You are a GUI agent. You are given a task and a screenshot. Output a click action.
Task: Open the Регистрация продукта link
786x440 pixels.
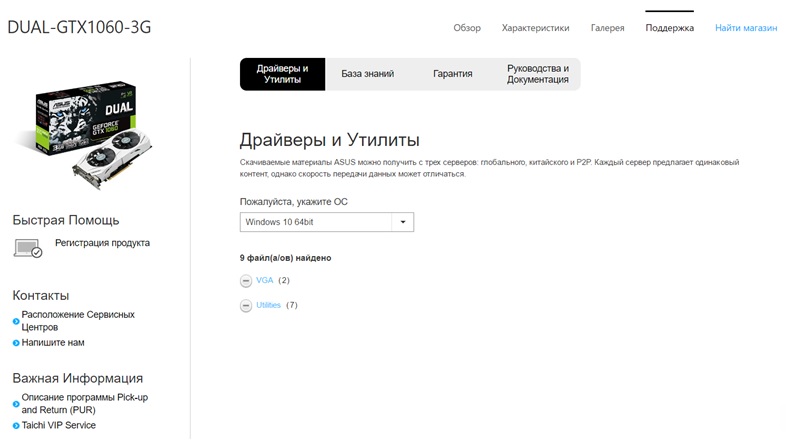point(102,243)
